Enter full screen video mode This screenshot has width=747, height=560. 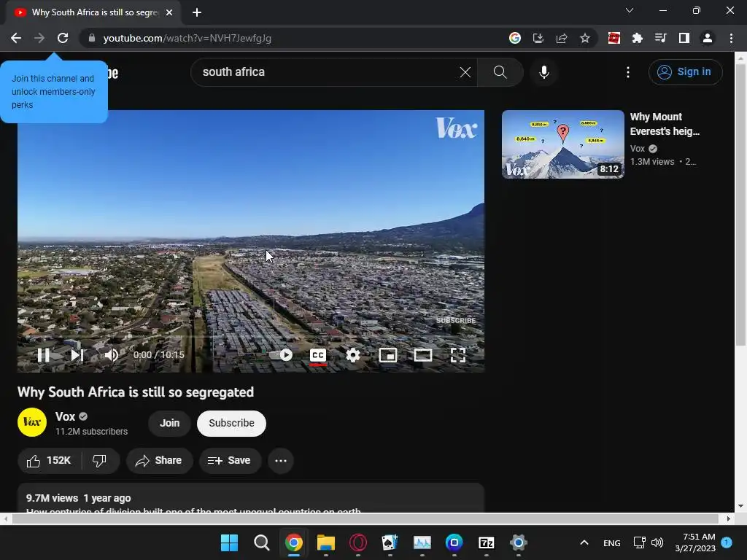tap(458, 355)
